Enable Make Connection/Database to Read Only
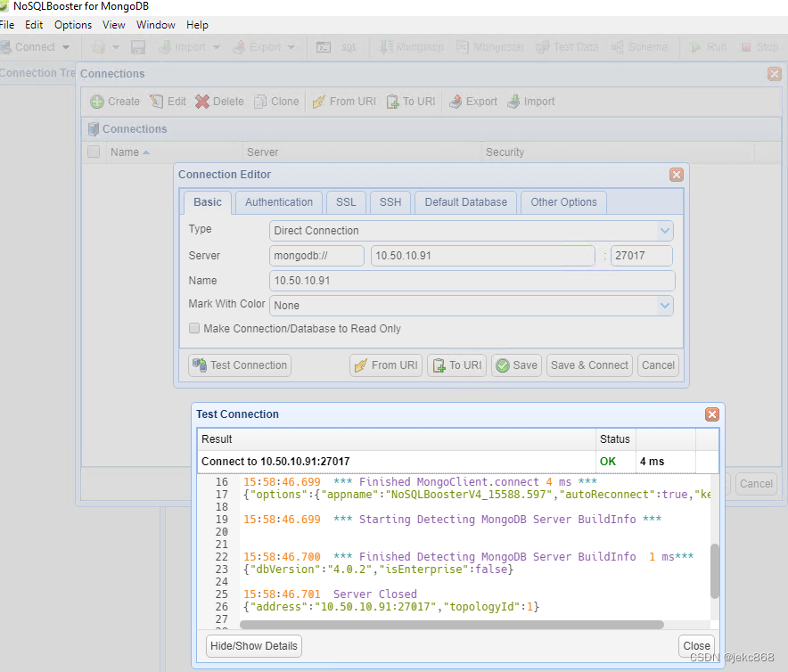 (194, 328)
